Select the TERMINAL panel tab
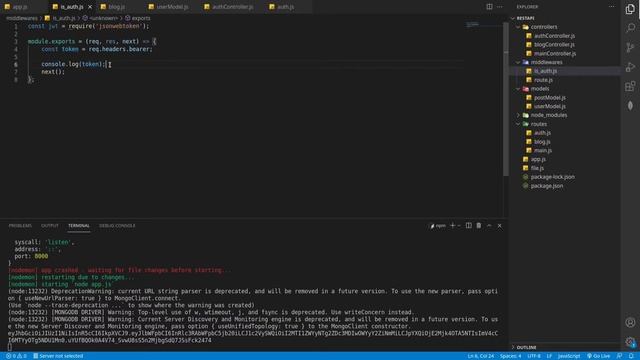The height and width of the screenshot is (360, 640). coord(79,226)
